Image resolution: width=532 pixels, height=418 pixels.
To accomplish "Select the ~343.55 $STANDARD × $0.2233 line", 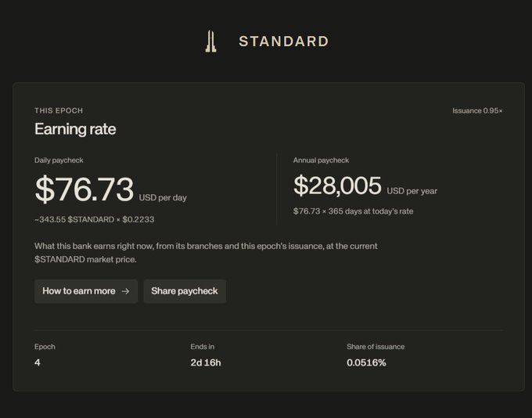I will pyautogui.click(x=95, y=219).
